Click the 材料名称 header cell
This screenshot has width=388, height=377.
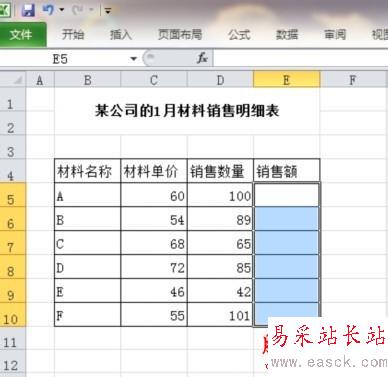point(88,171)
